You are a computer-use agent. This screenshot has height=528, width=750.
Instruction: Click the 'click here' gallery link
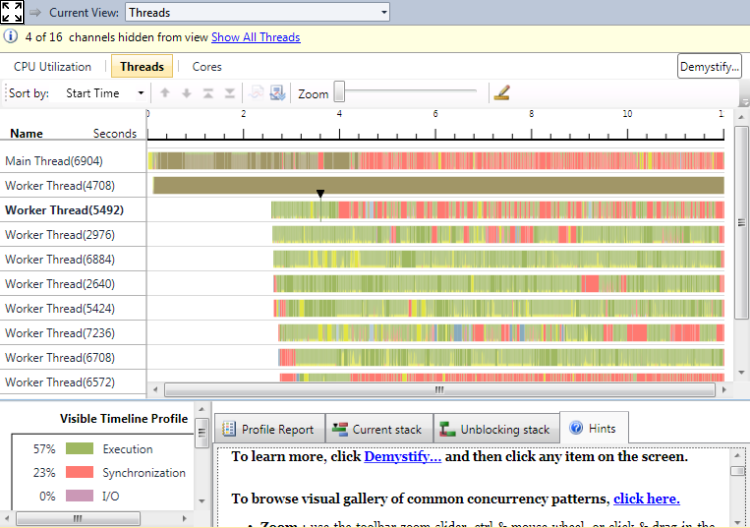click(x=646, y=499)
